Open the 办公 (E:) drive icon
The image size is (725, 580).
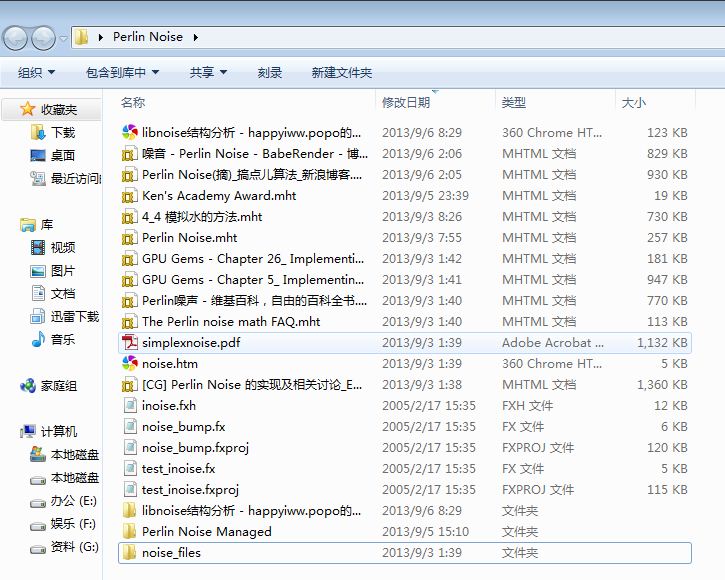click(x=37, y=503)
